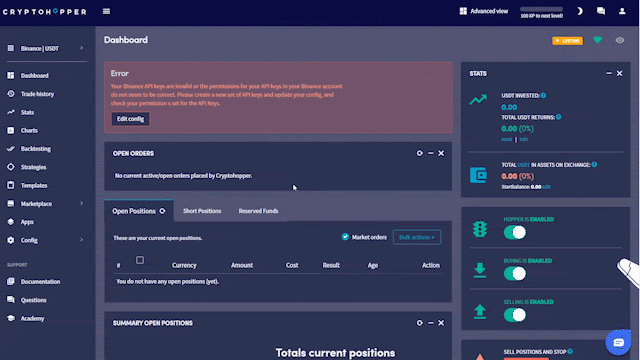Click the Startbalance edit link
The width and height of the screenshot is (640, 360).
(x=547, y=187)
